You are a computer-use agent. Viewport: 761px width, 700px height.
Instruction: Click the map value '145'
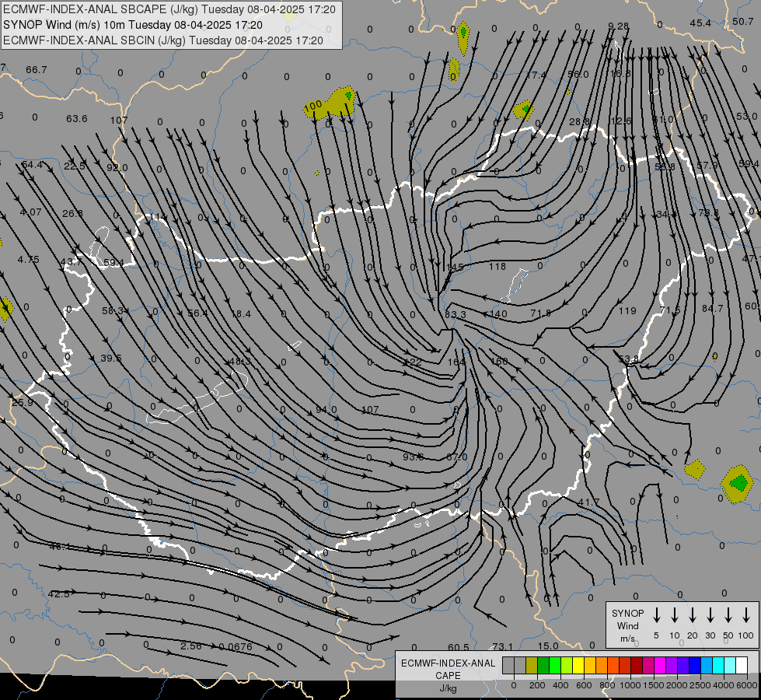click(x=455, y=268)
